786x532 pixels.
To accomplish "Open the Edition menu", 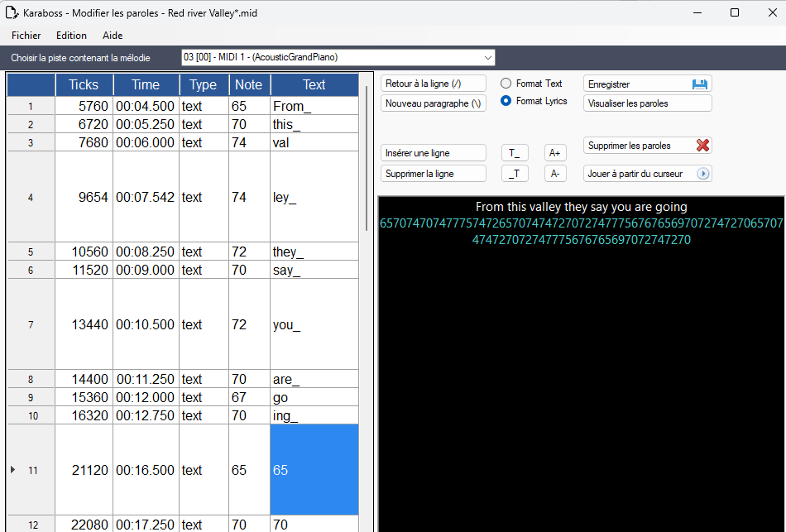I will (71, 36).
